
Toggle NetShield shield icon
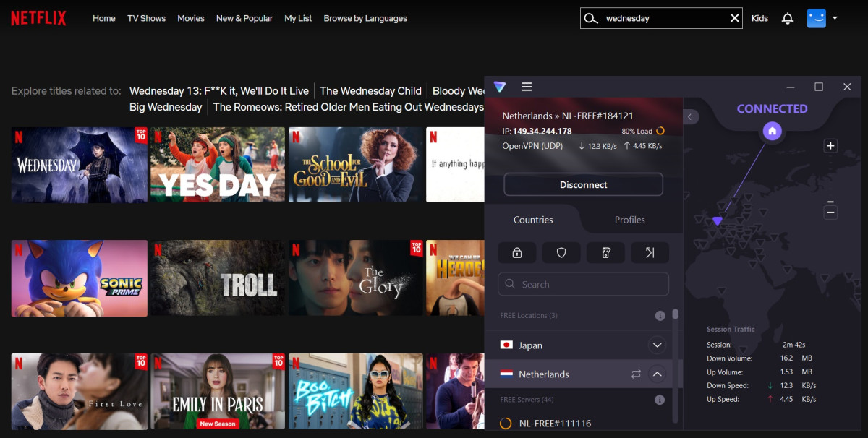pos(561,252)
